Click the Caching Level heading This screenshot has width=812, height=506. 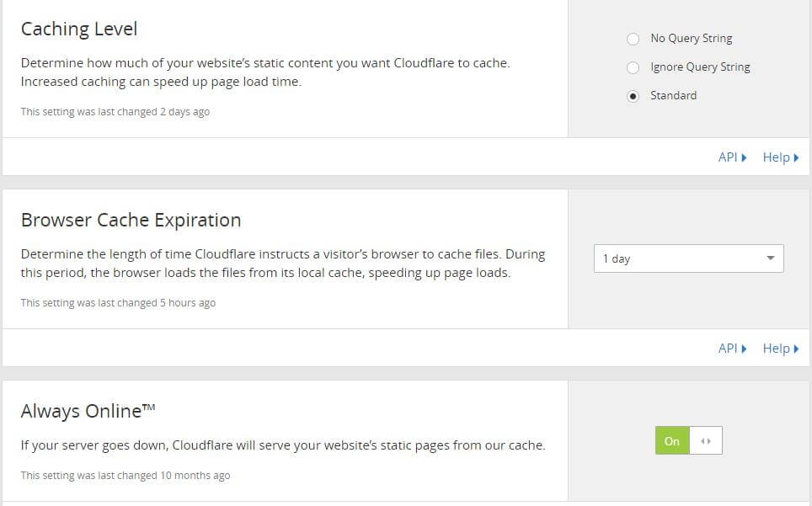click(x=79, y=29)
